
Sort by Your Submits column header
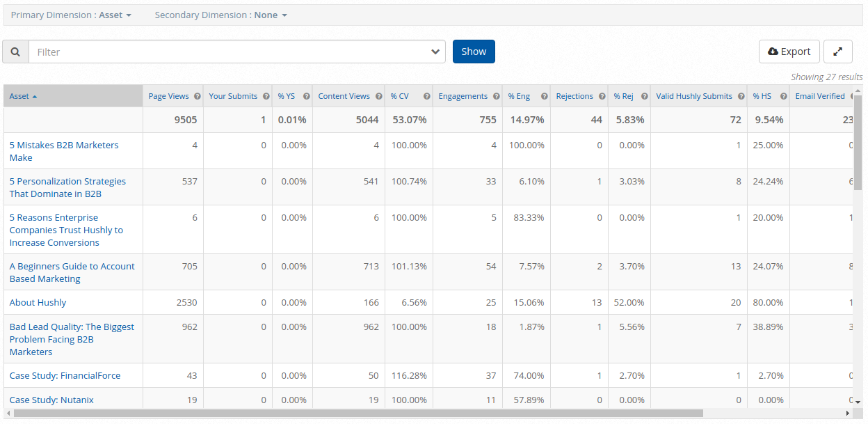[x=233, y=96]
